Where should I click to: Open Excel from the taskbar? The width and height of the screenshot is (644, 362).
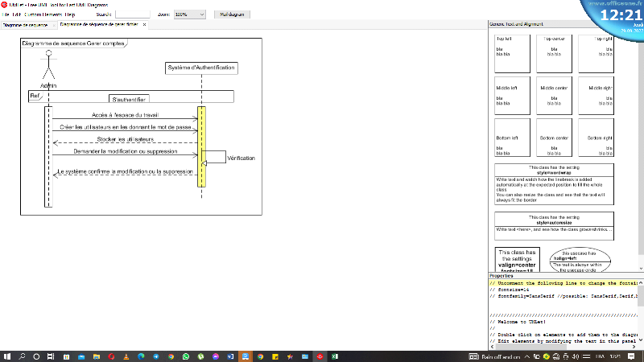[x=335, y=356]
